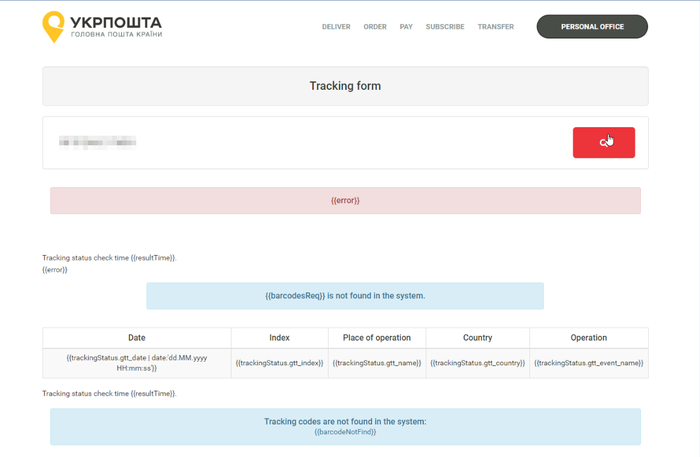The height and width of the screenshot is (457, 700).
Task: Open the Deliver menu item
Action: tap(336, 27)
